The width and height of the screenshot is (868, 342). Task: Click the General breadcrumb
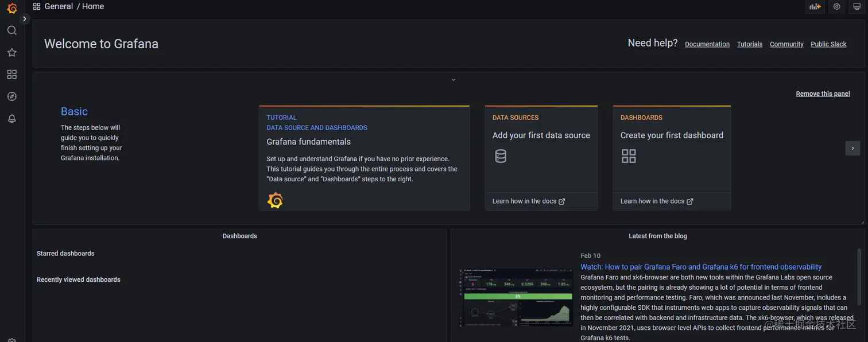click(59, 6)
